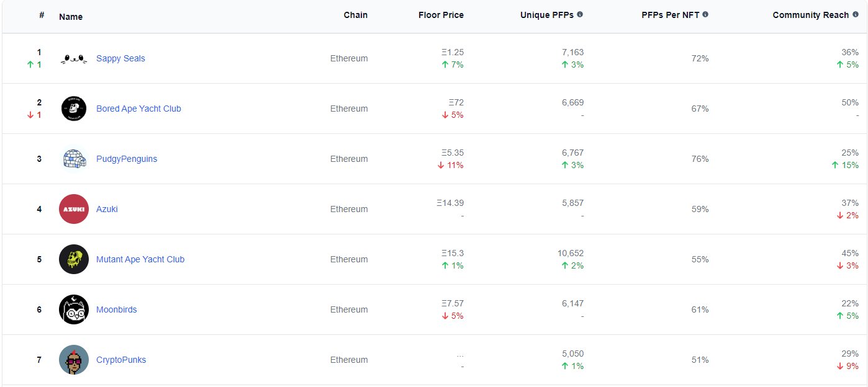868x387 pixels.
Task: Sort by the Unique PFPs column header
Action: click(x=547, y=15)
